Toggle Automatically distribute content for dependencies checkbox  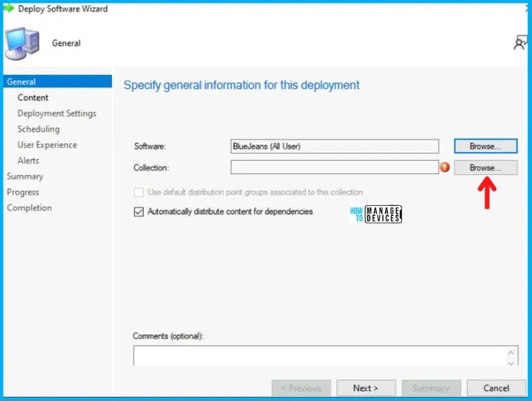(139, 212)
